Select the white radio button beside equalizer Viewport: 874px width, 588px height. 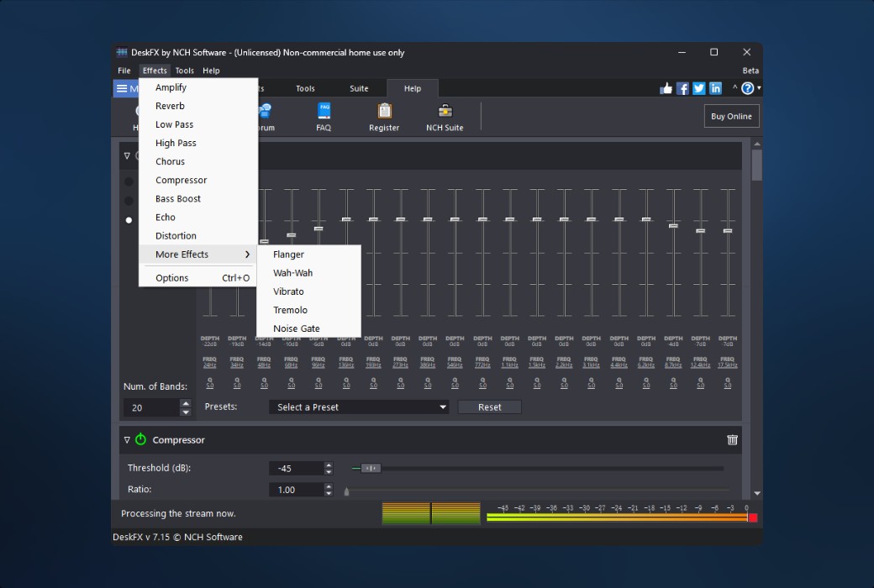[x=129, y=220]
